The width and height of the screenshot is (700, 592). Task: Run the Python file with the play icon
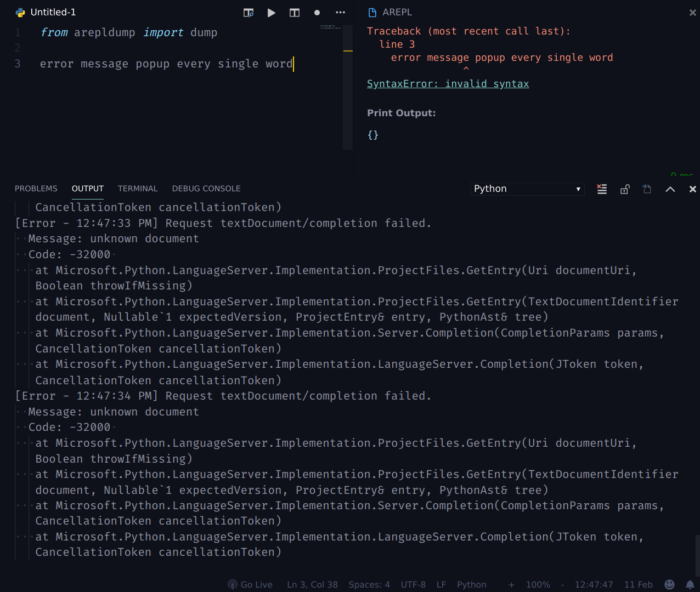(271, 13)
